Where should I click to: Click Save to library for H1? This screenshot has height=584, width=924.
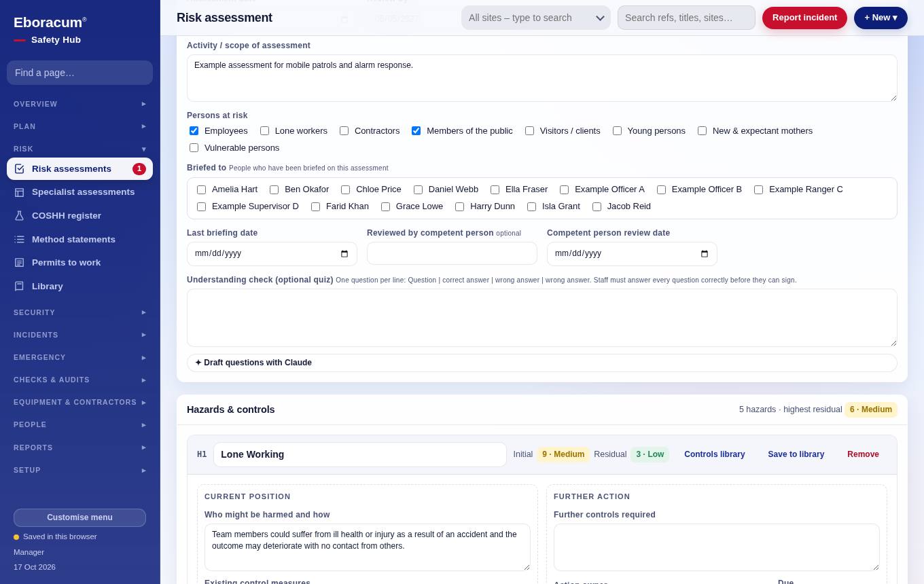tap(796, 454)
